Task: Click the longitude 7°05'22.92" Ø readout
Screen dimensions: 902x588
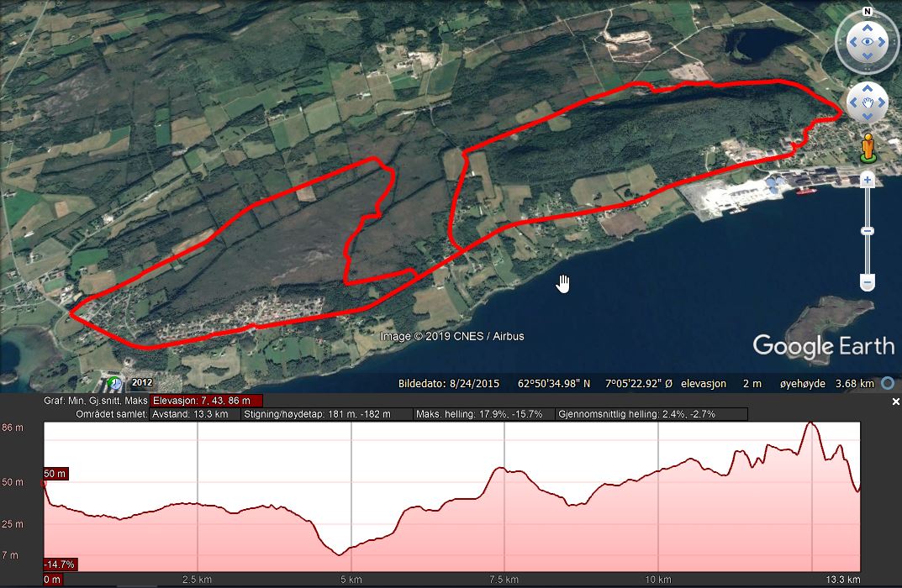Action: [639, 383]
